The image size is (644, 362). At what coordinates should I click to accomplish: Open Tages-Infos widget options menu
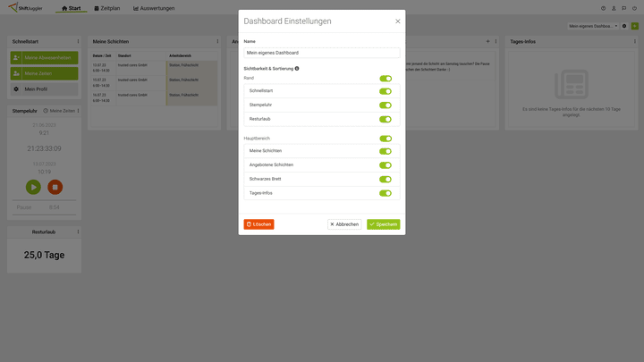[634, 41]
